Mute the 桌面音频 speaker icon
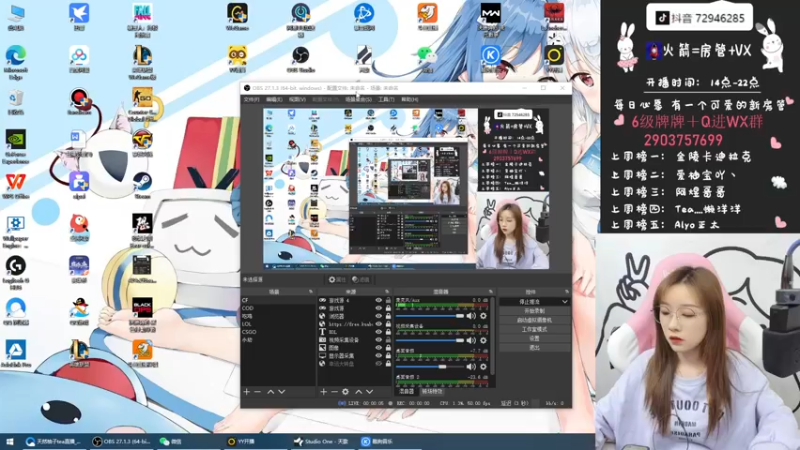 (x=471, y=366)
